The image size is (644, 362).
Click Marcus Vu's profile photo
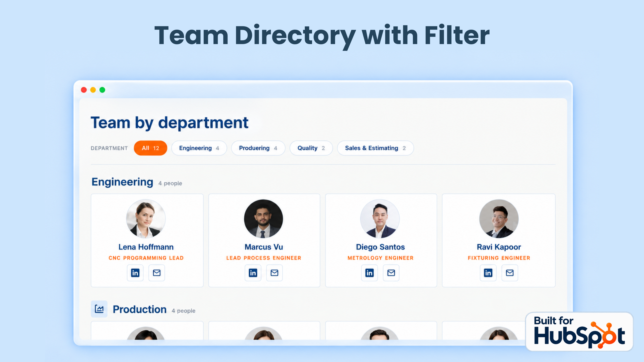click(263, 219)
